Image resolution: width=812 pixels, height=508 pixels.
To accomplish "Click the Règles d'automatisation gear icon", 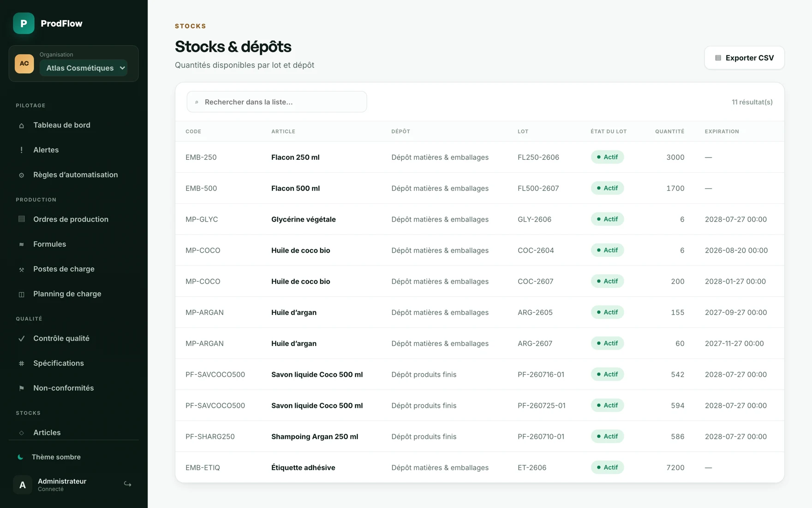I will 21,175.
